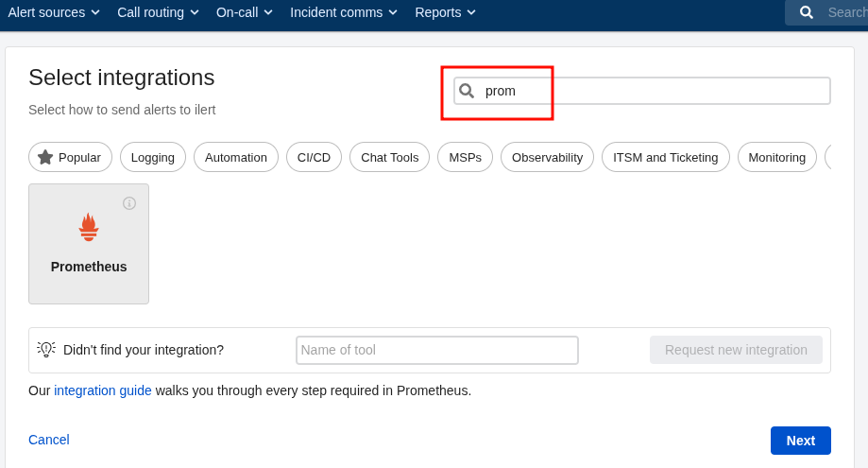
Task: Choose the Observability category filter
Action: pos(547,157)
